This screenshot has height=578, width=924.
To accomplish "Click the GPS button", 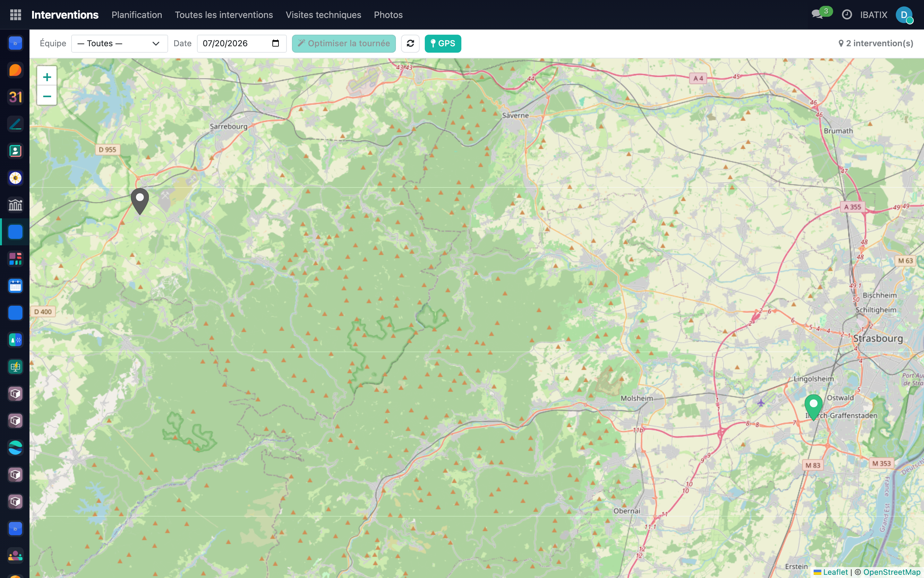I will point(442,43).
